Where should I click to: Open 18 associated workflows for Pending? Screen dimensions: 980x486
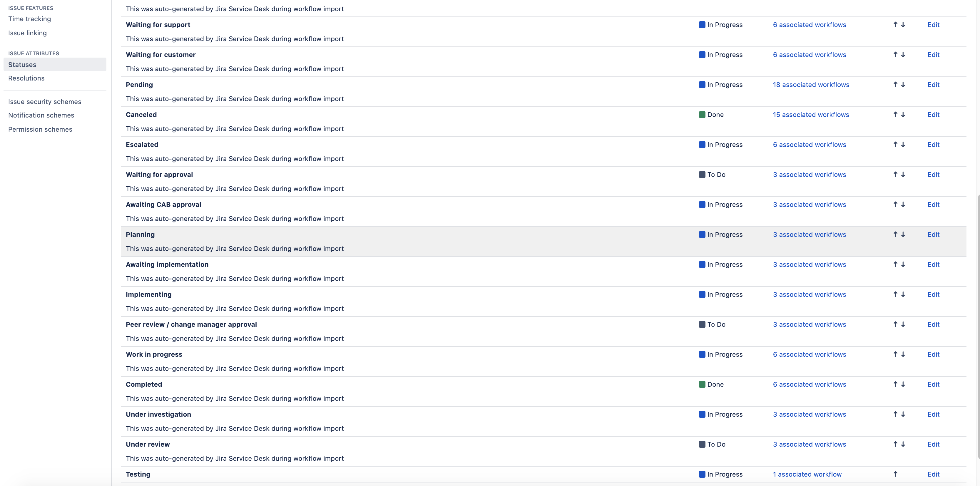coord(811,84)
